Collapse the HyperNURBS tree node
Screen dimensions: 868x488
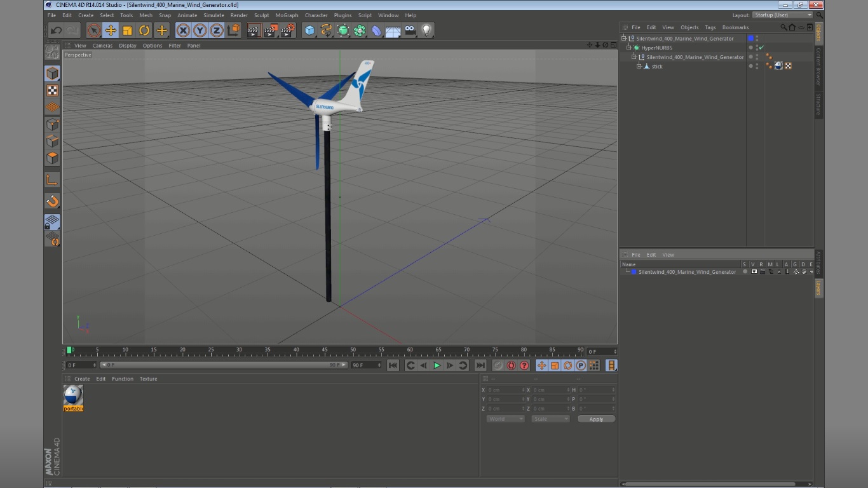[629, 48]
